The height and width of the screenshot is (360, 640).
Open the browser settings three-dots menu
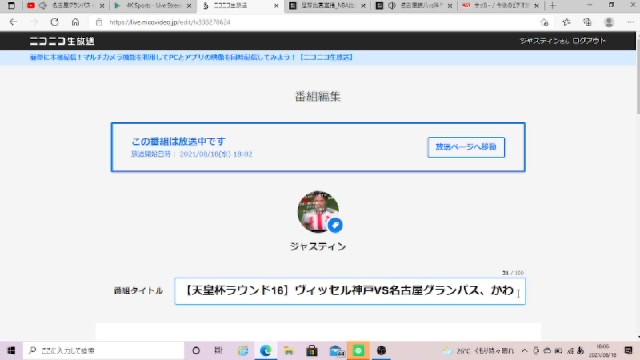(x=630, y=22)
